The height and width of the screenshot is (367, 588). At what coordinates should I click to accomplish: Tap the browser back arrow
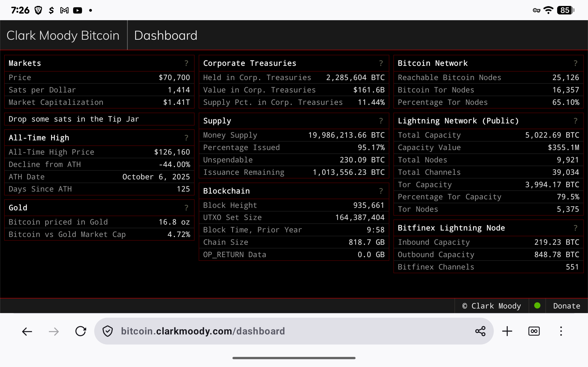pyautogui.click(x=27, y=331)
